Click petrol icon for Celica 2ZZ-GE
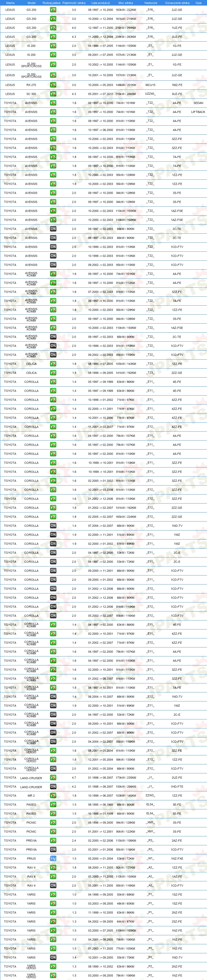The image size is (207, 980). click(x=53, y=373)
